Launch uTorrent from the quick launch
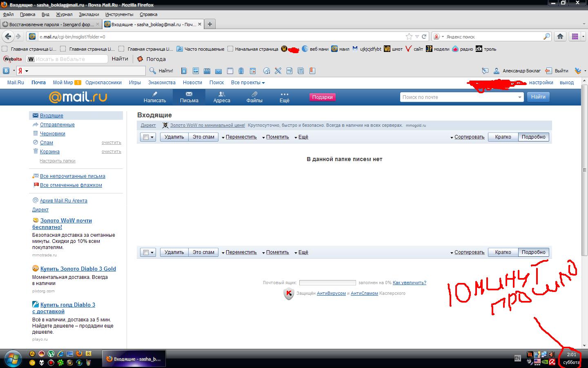588x368 pixels. (51, 354)
